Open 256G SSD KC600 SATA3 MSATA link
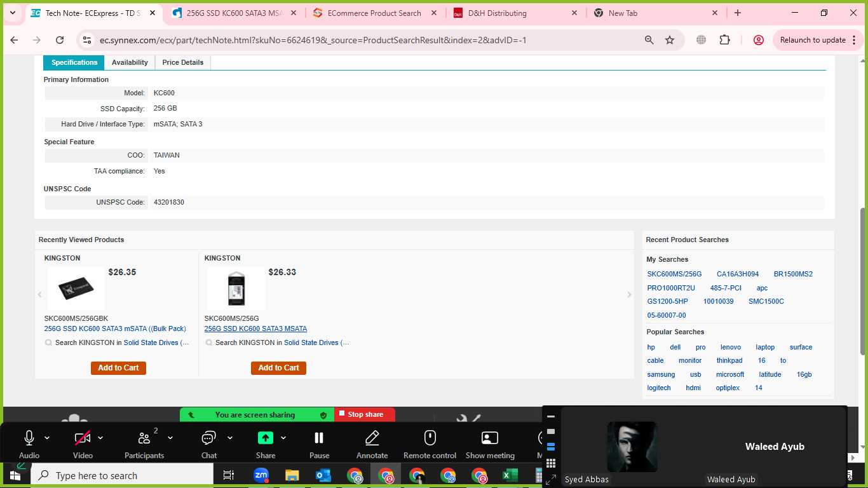 (255, 329)
